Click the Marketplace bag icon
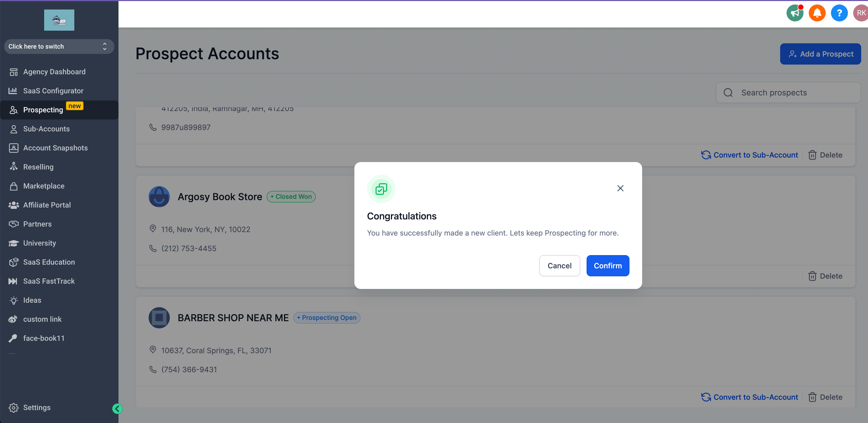Viewport: 868px width, 423px height. tap(13, 186)
